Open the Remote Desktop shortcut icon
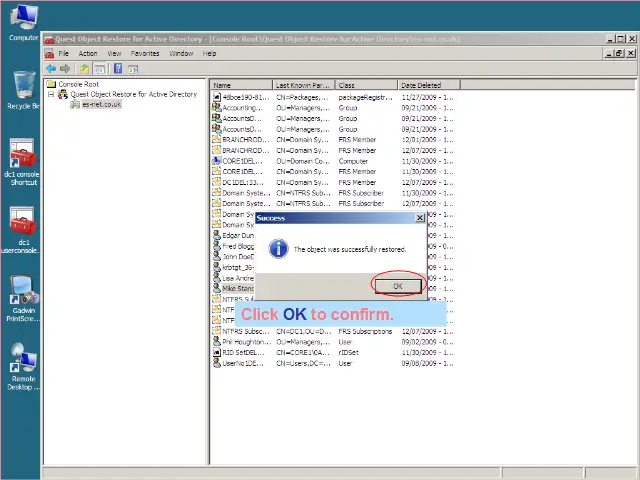Screen dimensions: 640x480 click(x=22, y=360)
